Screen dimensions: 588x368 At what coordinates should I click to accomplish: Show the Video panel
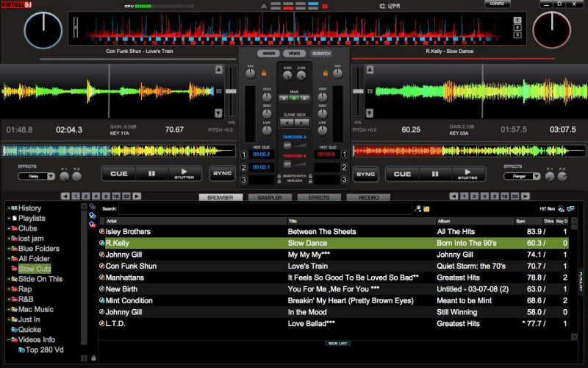pos(295,53)
